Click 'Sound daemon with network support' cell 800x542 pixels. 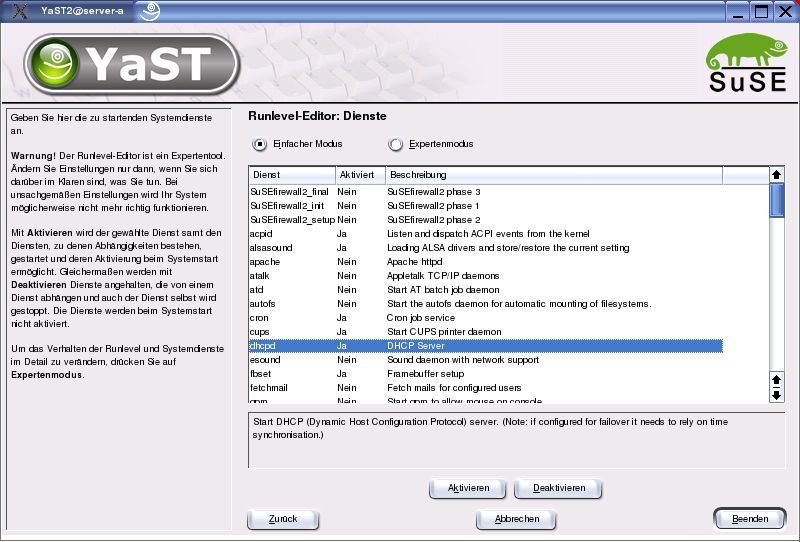463,360
